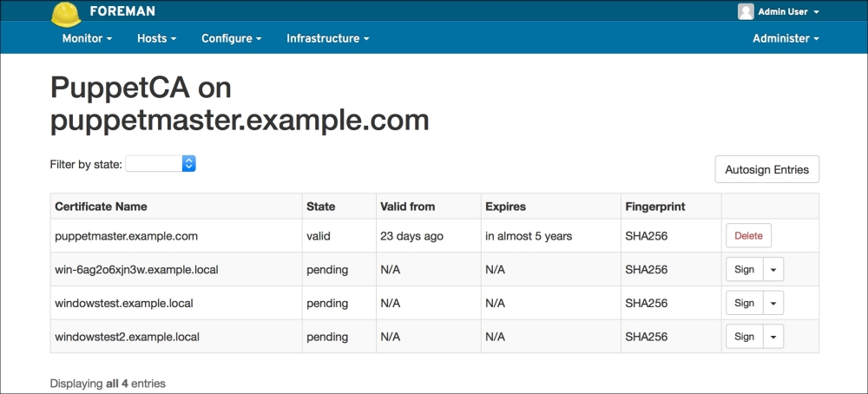Open the Configure menu
Viewport: 868px width, 394px height.
231,38
